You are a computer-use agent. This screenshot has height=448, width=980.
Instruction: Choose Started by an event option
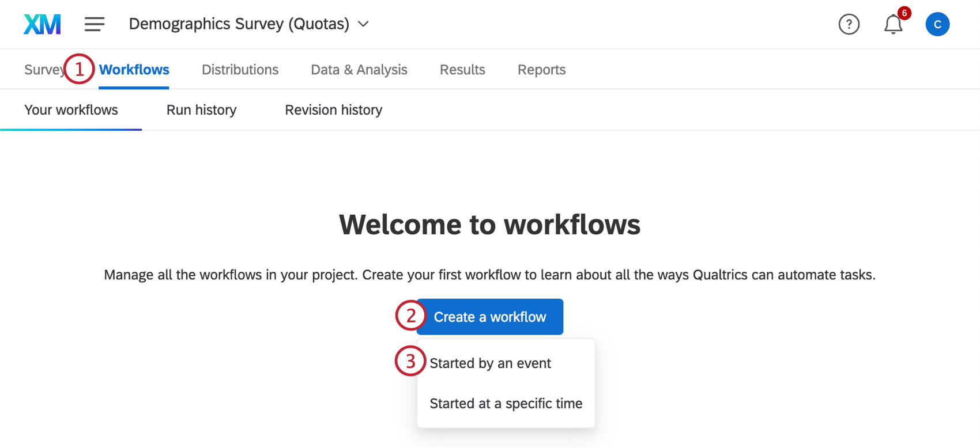(490, 363)
